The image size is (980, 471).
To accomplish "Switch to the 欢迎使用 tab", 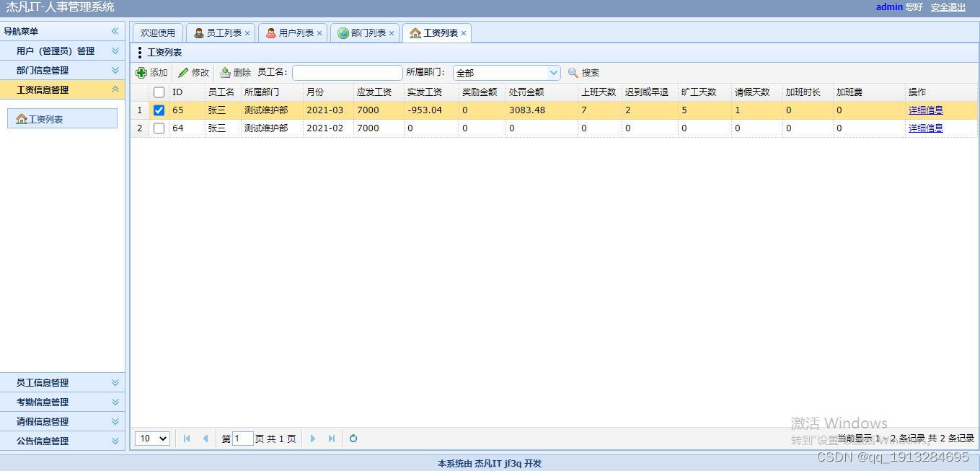I will point(158,33).
